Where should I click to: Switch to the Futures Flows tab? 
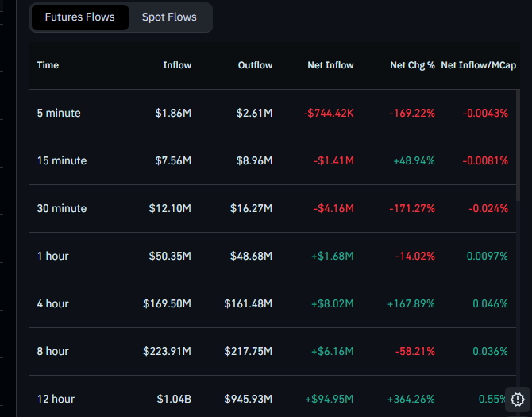coord(79,17)
